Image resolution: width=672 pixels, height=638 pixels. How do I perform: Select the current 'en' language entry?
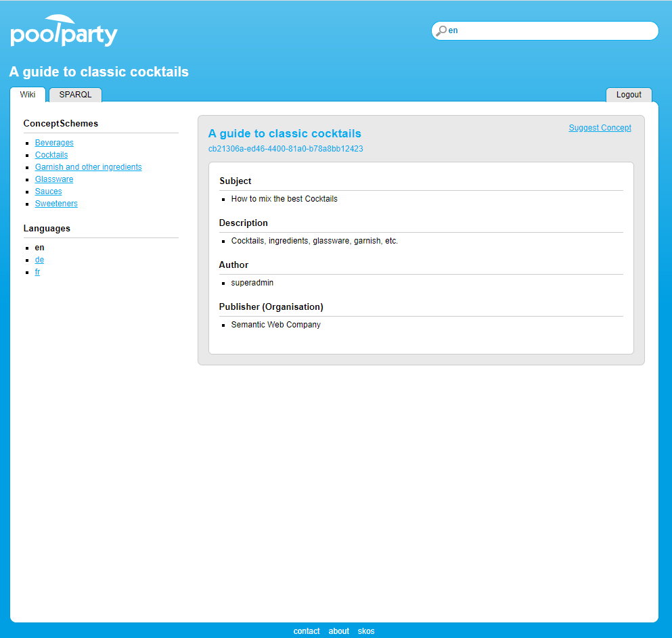[x=39, y=248]
